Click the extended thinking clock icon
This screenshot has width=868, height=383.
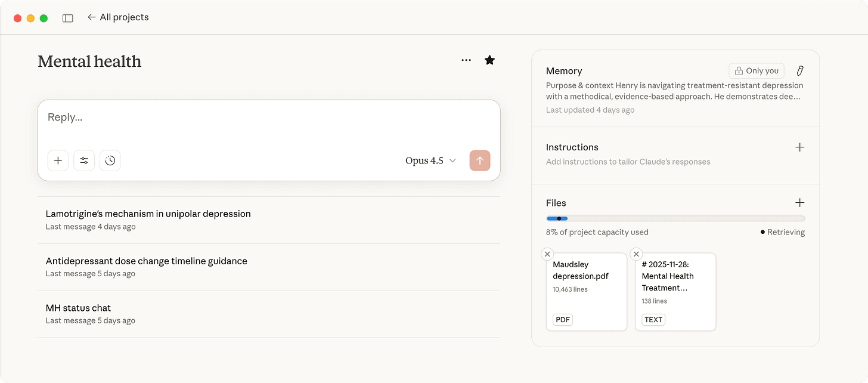pos(110,160)
